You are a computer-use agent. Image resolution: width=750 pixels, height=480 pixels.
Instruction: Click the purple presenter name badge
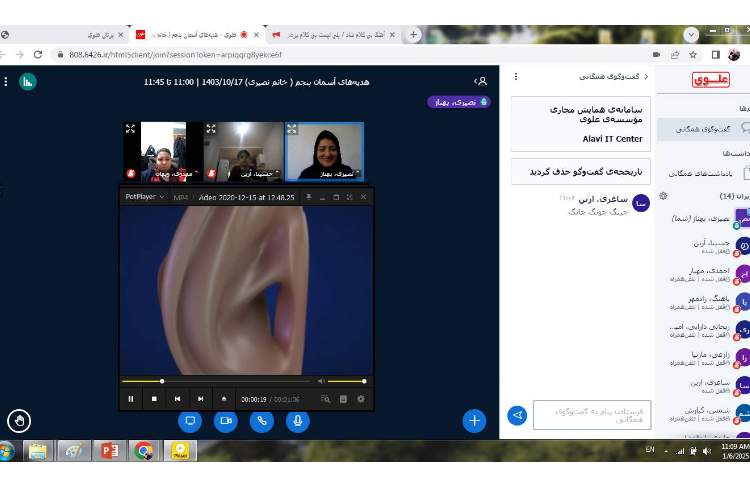(459, 102)
